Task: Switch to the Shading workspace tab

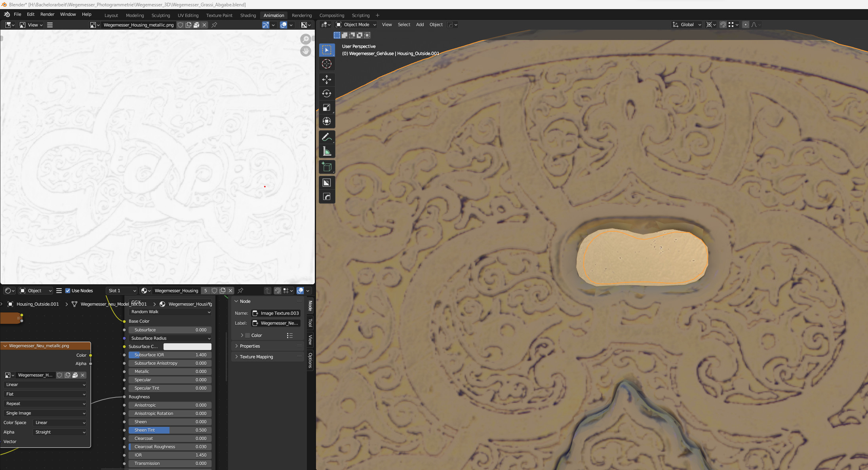Action: coord(248,15)
